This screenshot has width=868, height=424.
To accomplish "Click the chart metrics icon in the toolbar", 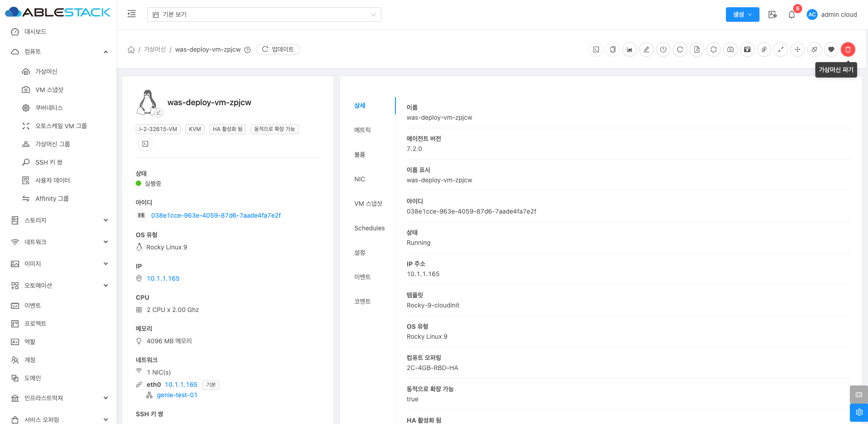I will (x=630, y=49).
